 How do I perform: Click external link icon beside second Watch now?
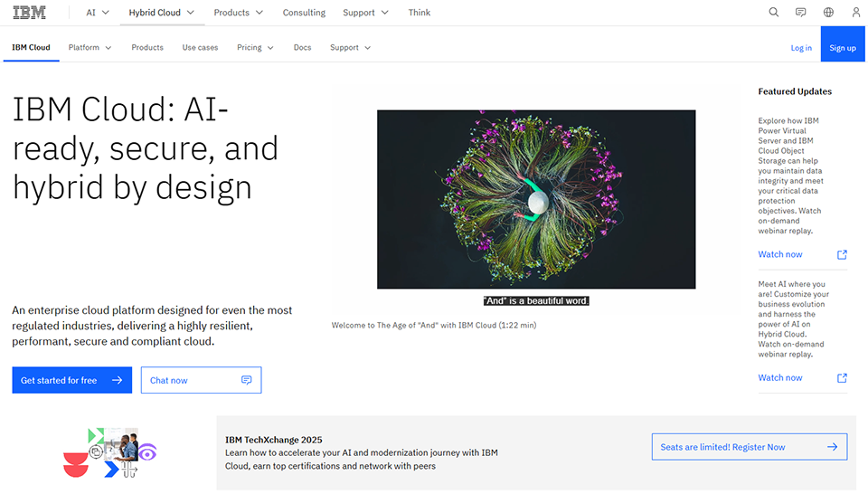tap(842, 377)
